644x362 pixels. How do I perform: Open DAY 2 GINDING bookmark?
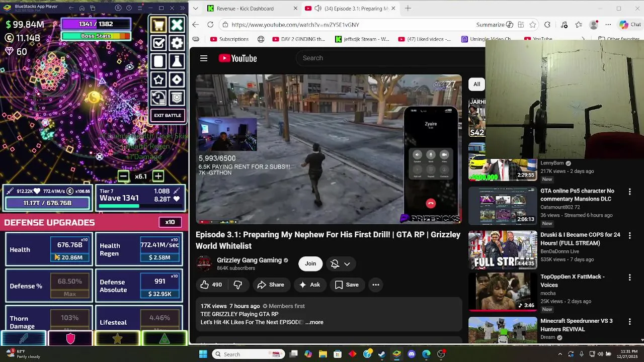[x=299, y=39]
